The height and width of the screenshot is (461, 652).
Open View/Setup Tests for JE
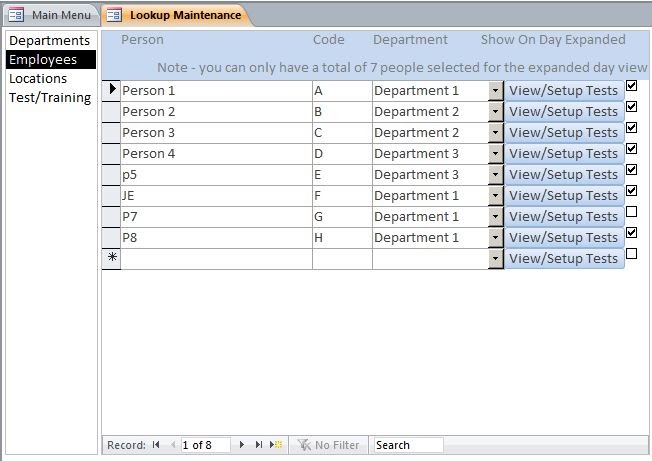[564, 195]
